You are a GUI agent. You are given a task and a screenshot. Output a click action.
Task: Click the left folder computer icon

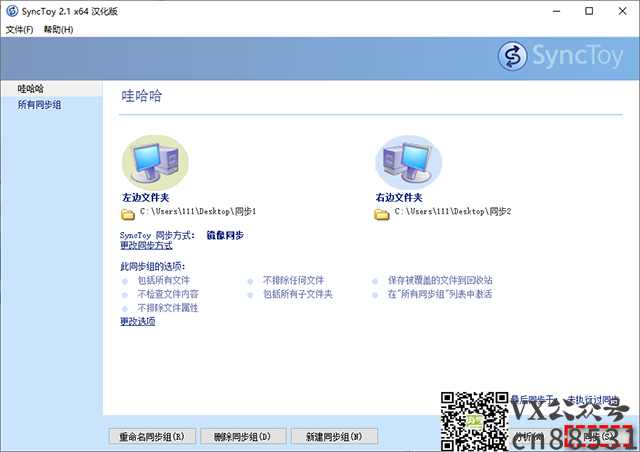point(155,163)
